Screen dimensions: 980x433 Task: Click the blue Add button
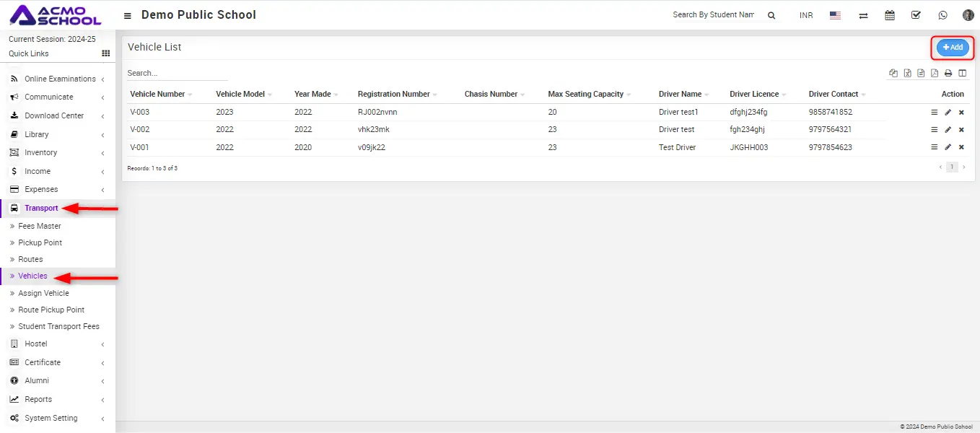pos(953,48)
